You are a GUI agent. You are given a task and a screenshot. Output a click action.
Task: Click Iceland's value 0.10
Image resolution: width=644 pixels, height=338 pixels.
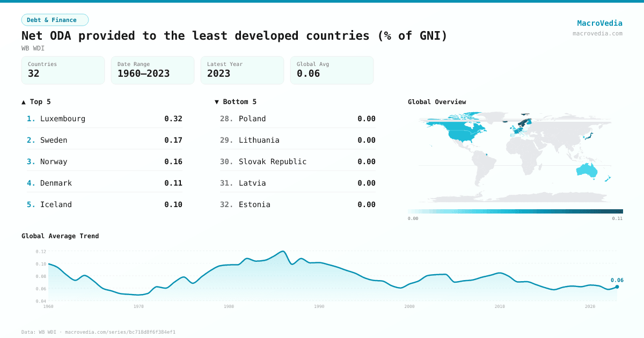(173, 204)
